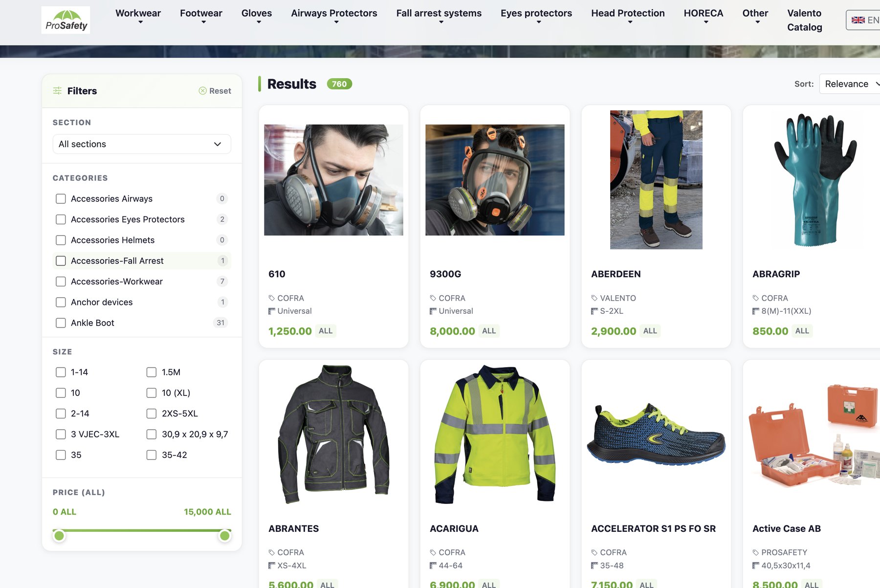Expand the Airways Protectors menu

(334, 16)
